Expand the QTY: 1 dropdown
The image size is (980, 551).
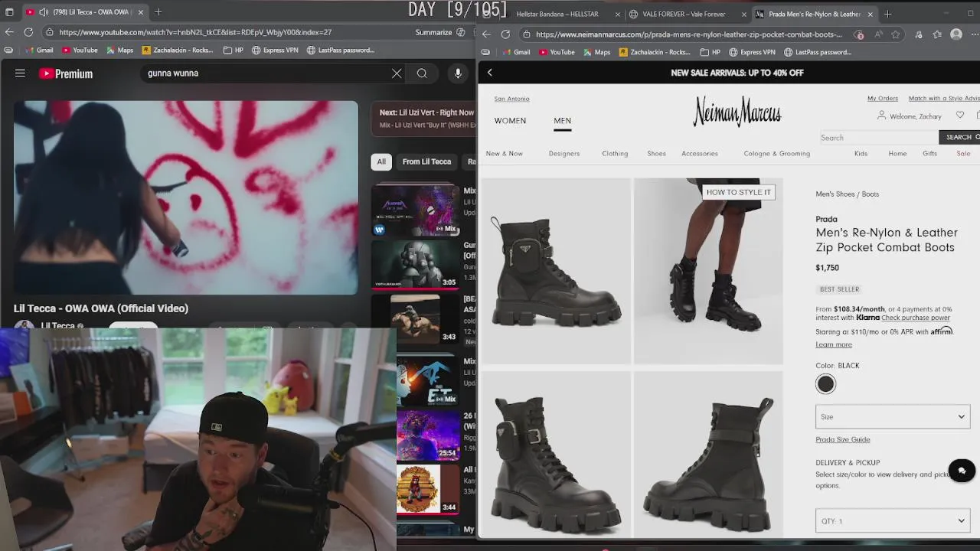893,521
